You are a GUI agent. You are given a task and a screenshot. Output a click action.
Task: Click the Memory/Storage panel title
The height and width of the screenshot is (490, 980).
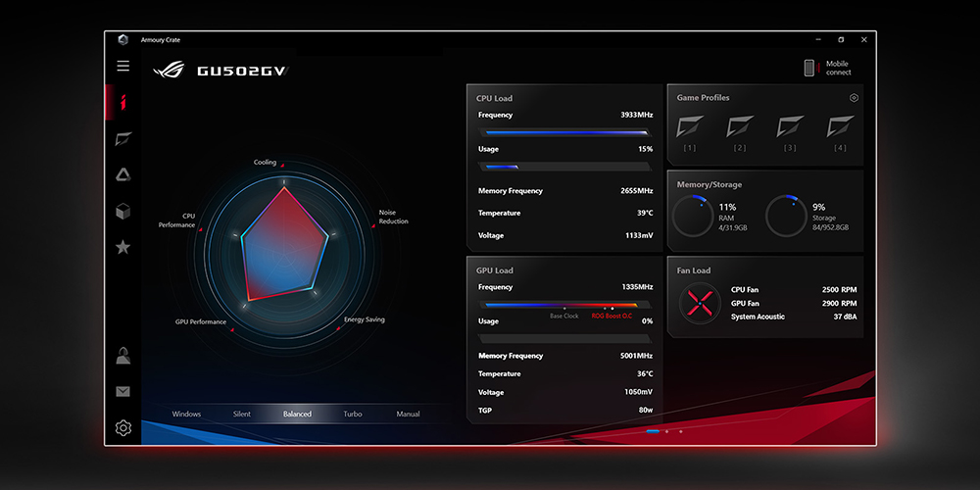(710, 185)
